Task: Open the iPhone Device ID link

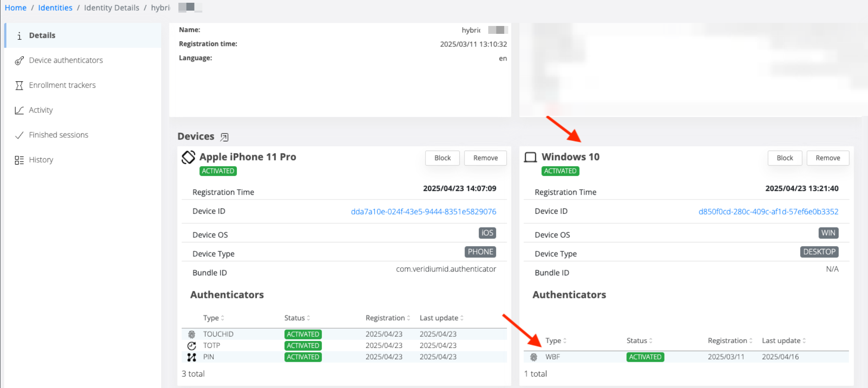Action: pyautogui.click(x=423, y=212)
